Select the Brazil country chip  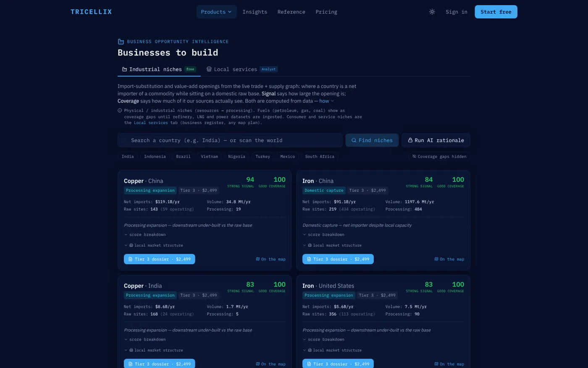coord(183,156)
